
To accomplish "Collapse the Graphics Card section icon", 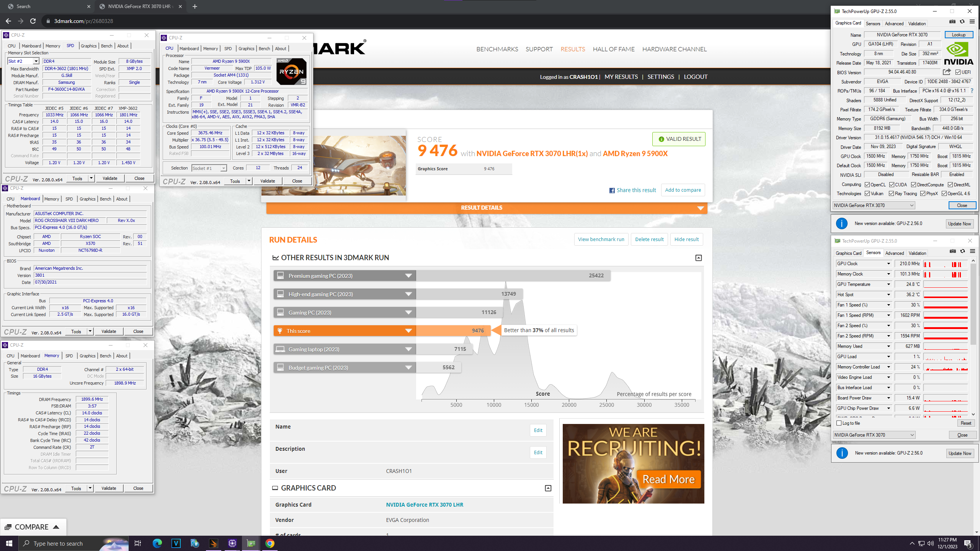I will click(x=548, y=488).
